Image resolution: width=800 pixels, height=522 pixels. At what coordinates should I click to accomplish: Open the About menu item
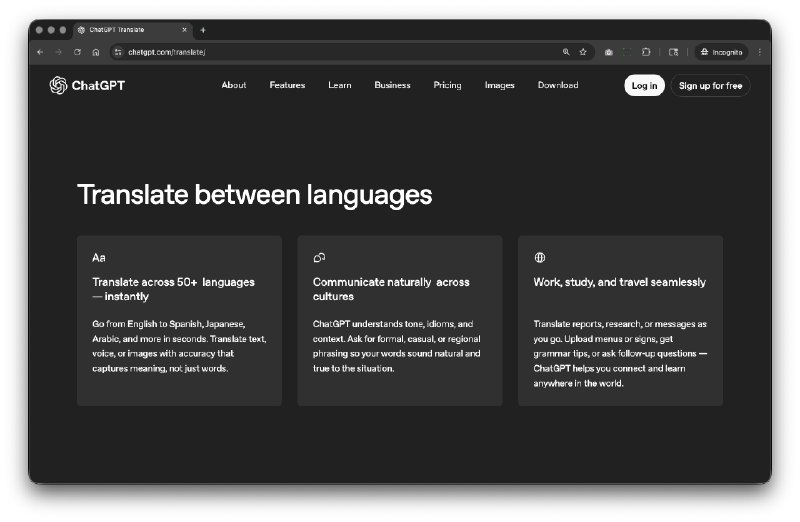pos(234,85)
